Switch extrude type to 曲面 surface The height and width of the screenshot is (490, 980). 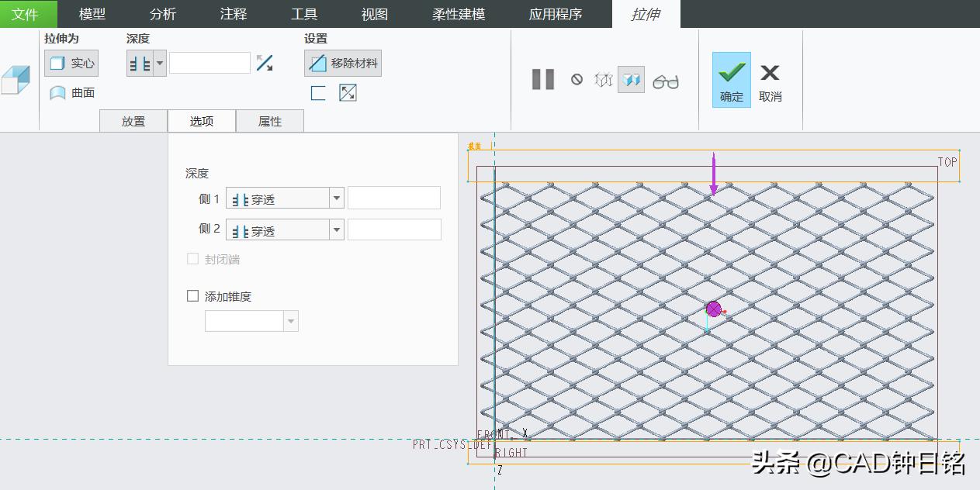point(70,93)
